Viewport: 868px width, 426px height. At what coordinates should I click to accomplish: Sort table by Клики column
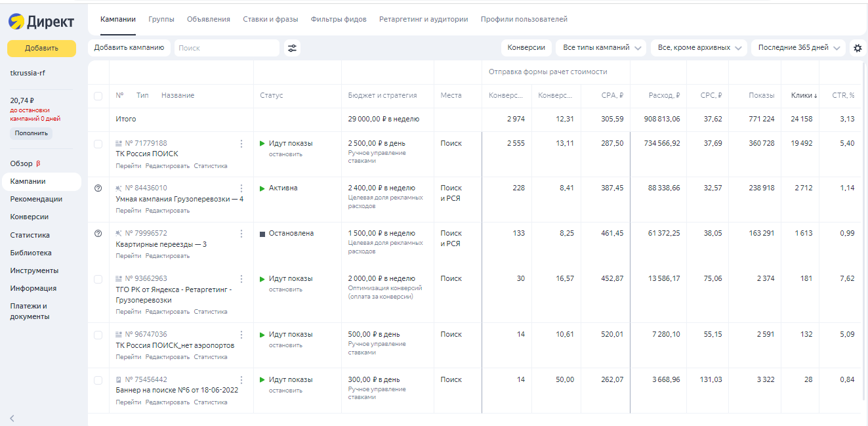tap(804, 96)
